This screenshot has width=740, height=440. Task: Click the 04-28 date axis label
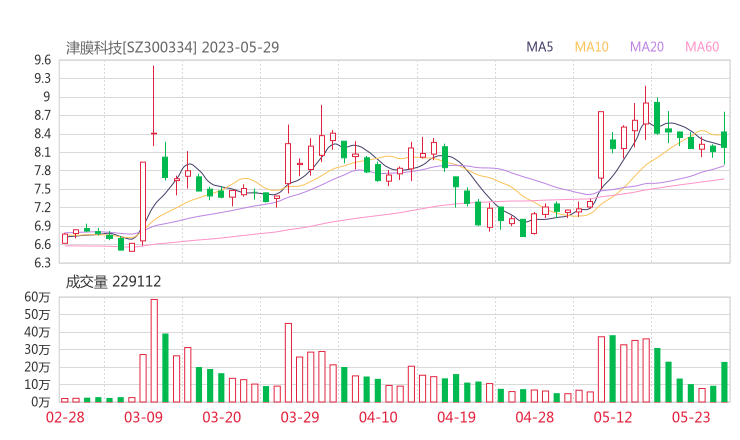point(535,417)
